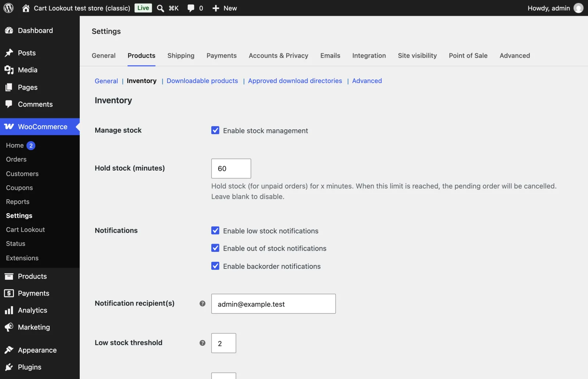The height and width of the screenshot is (379, 588).
Task: Open WooCommerce Coupons submenu
Action: pyautogui.click(x=19, y=188)
